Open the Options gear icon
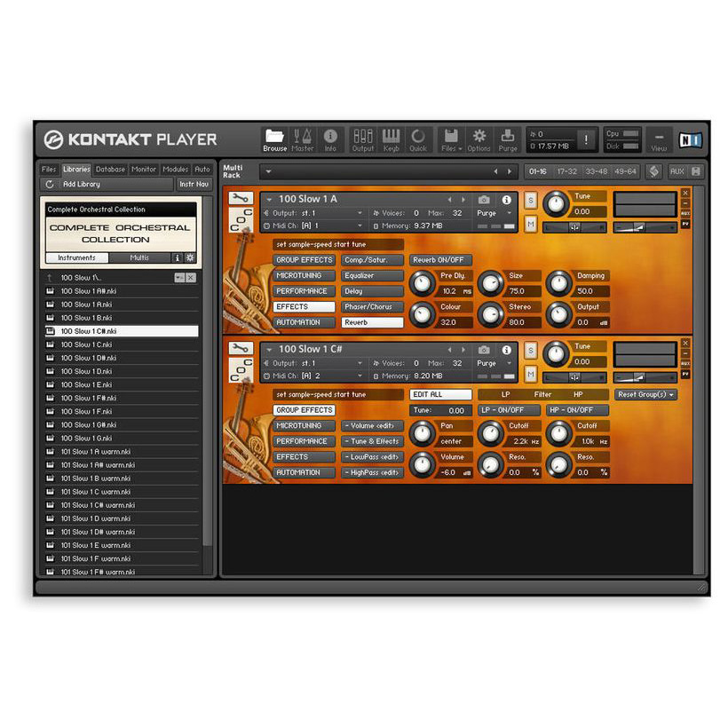 click(x=479, y=140)
